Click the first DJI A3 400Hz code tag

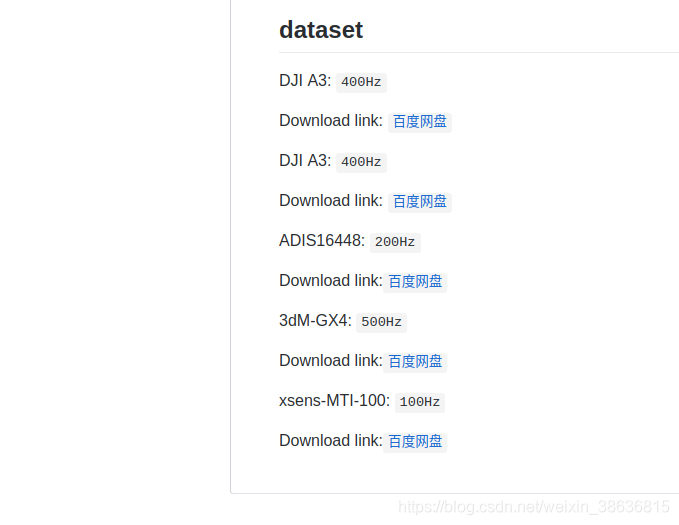(361, 82)
